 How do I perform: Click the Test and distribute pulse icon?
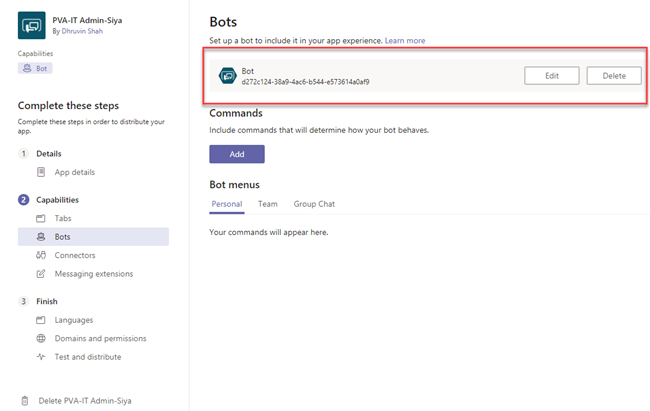point(41,357)
